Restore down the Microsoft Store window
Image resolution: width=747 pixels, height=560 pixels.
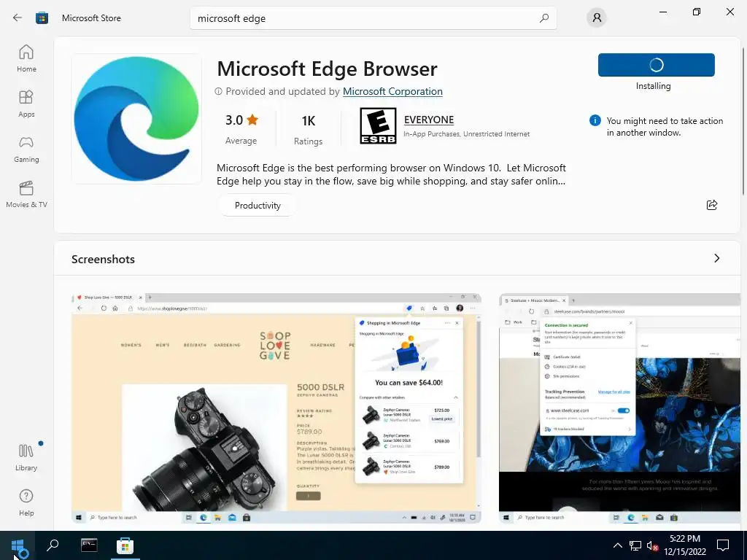tap(697, 12)
